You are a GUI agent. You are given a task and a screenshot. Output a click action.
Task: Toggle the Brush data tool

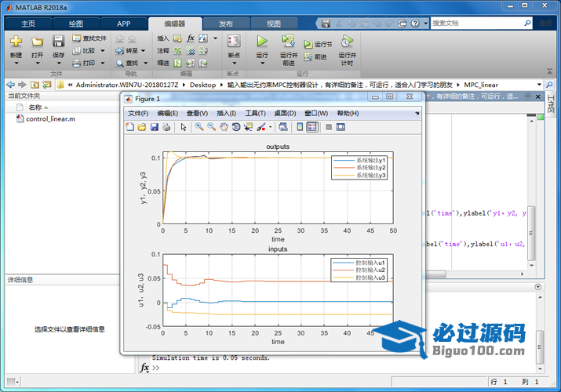tap(260, 127)
